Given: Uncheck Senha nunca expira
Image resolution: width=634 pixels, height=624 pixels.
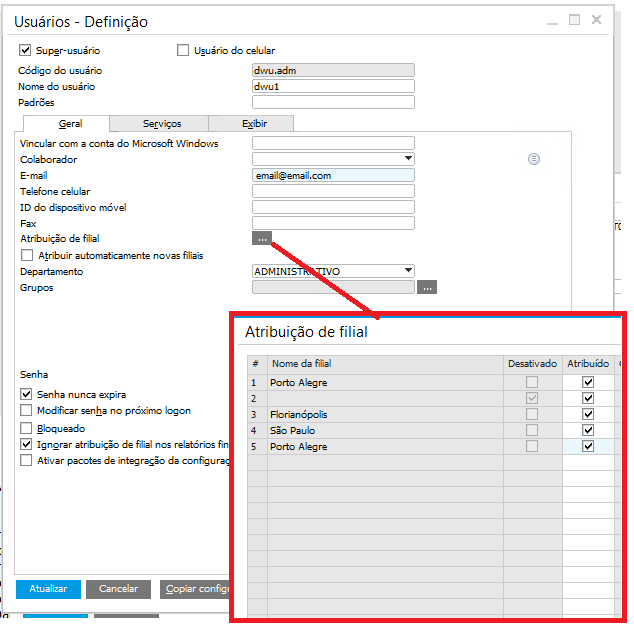Looking at the screenshot, I should pos(26,395).
